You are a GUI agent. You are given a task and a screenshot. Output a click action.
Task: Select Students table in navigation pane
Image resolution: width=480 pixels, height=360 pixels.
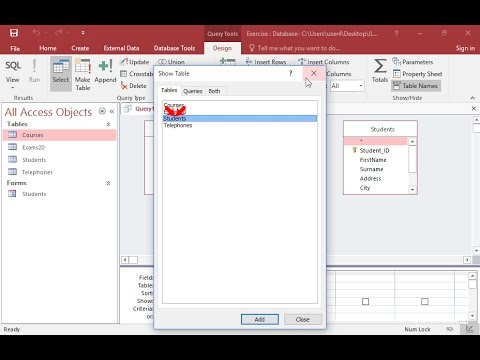(x=60, y=160)
